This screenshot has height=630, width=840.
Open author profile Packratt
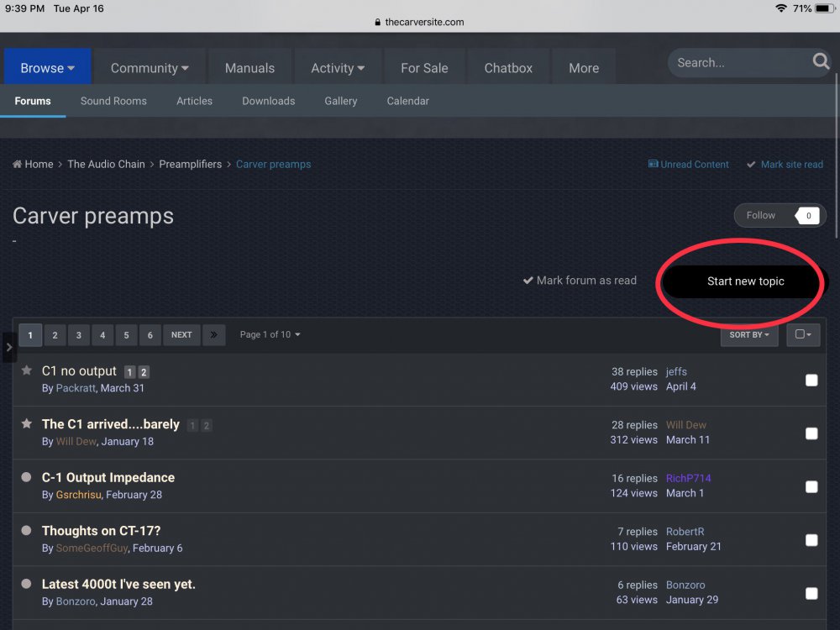76,388
